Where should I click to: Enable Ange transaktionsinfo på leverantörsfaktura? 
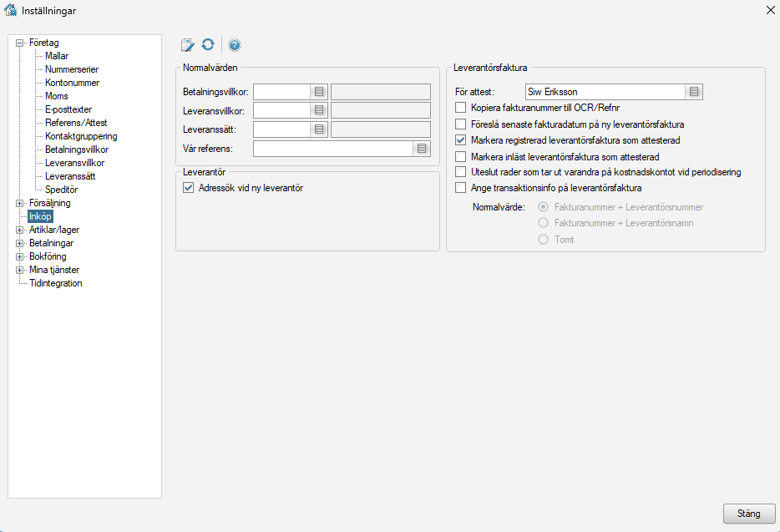tap(460, 188)
